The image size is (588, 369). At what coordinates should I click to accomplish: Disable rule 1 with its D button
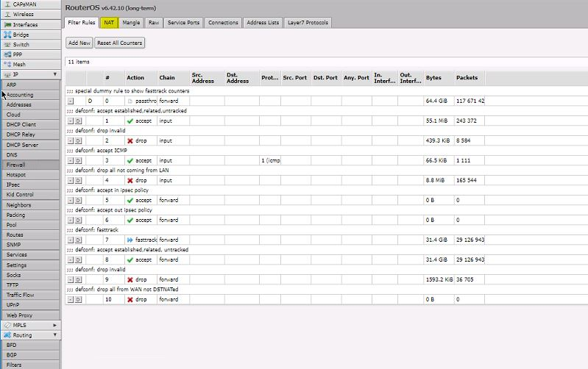[x=78, y=121]
